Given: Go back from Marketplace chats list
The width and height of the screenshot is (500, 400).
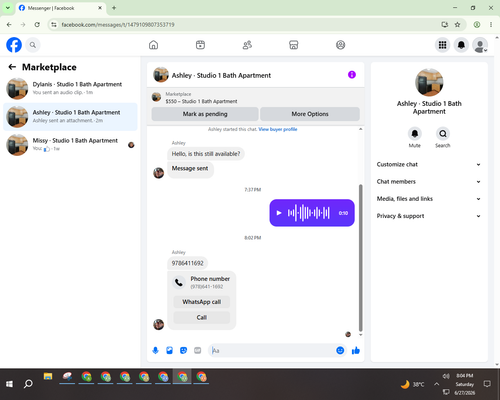Looking at the screenshot, I should (12, 67).
